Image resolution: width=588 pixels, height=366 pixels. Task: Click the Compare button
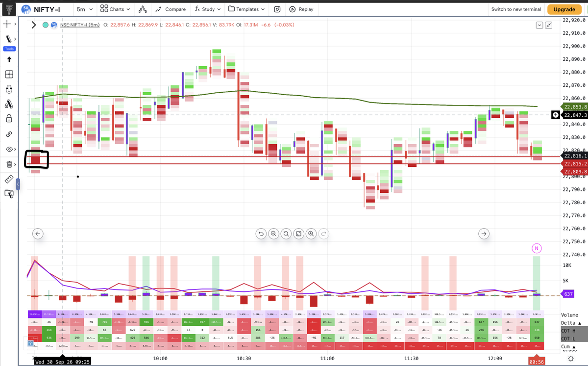click(171, 9)
